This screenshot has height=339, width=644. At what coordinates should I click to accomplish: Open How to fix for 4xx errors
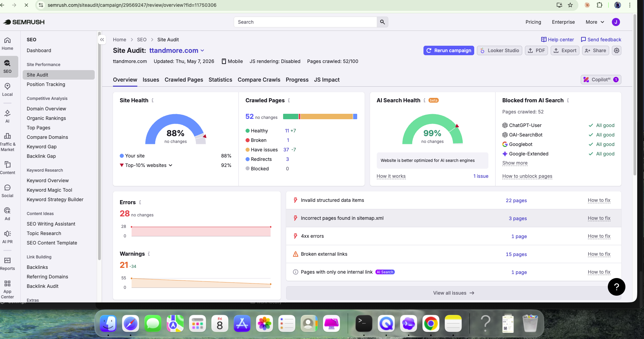coord(599,236)
